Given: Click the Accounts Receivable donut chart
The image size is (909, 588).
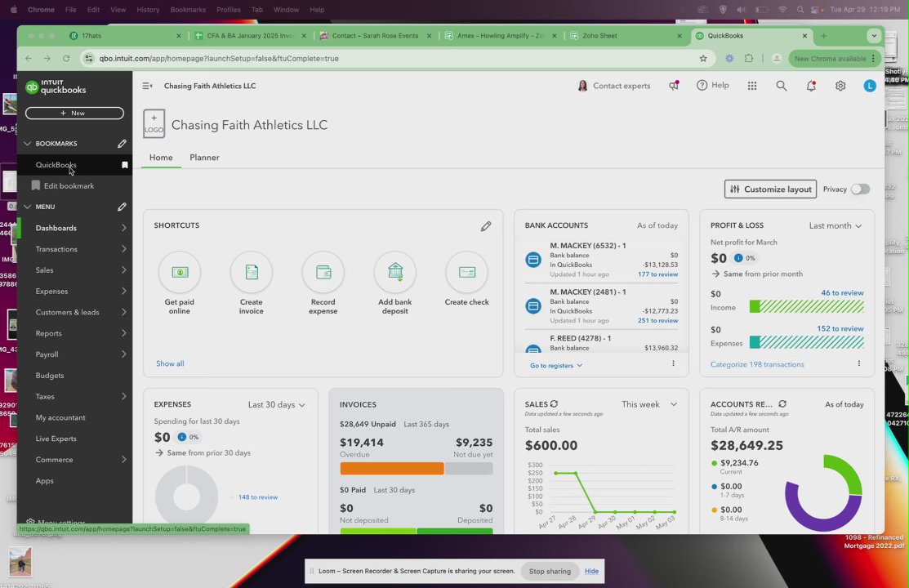Looking at the screenshot, I should click(x=823, y=493).
